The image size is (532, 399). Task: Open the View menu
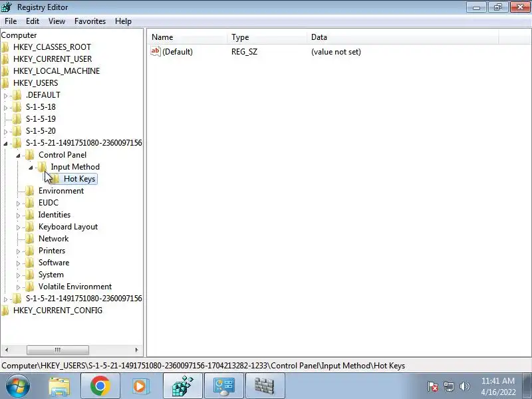[x=57, y=21]
